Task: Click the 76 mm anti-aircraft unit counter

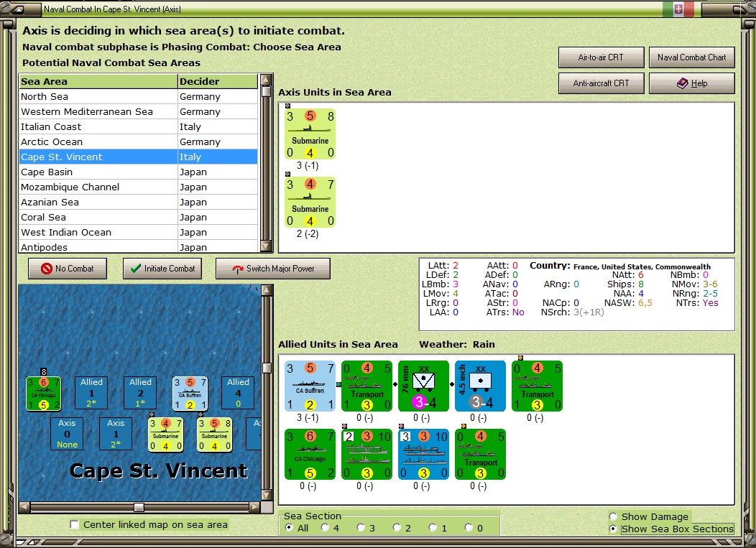Action: [424, 386]
